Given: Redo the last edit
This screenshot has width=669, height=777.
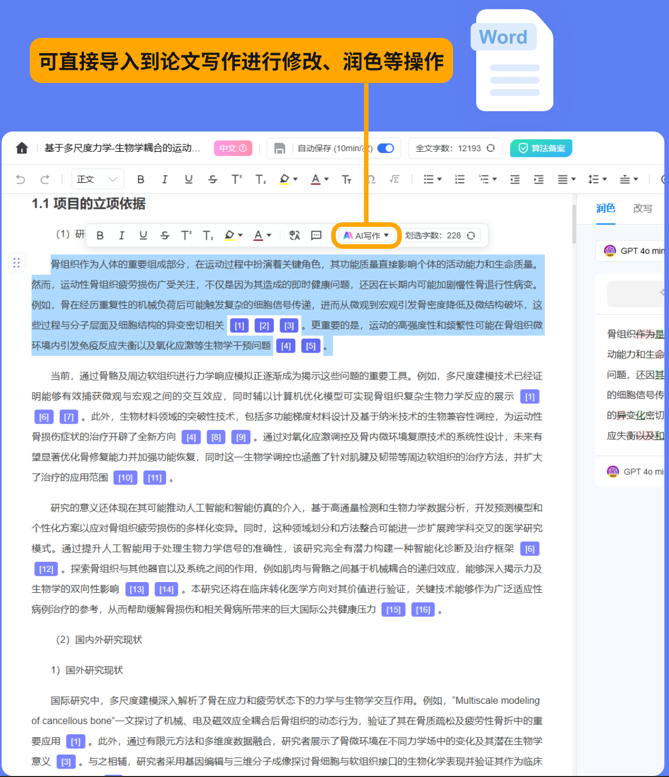Looking at the screenshot, I should tap(45, 179).
